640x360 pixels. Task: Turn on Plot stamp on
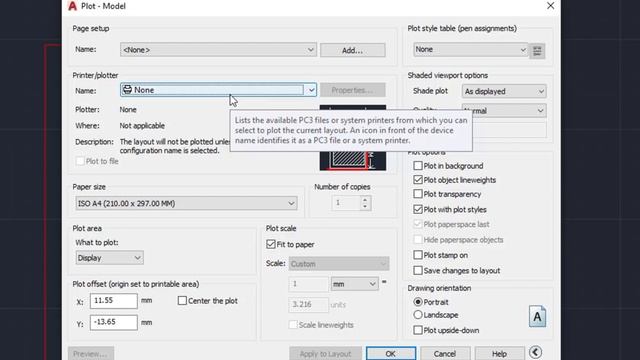(x=418, y=255)
